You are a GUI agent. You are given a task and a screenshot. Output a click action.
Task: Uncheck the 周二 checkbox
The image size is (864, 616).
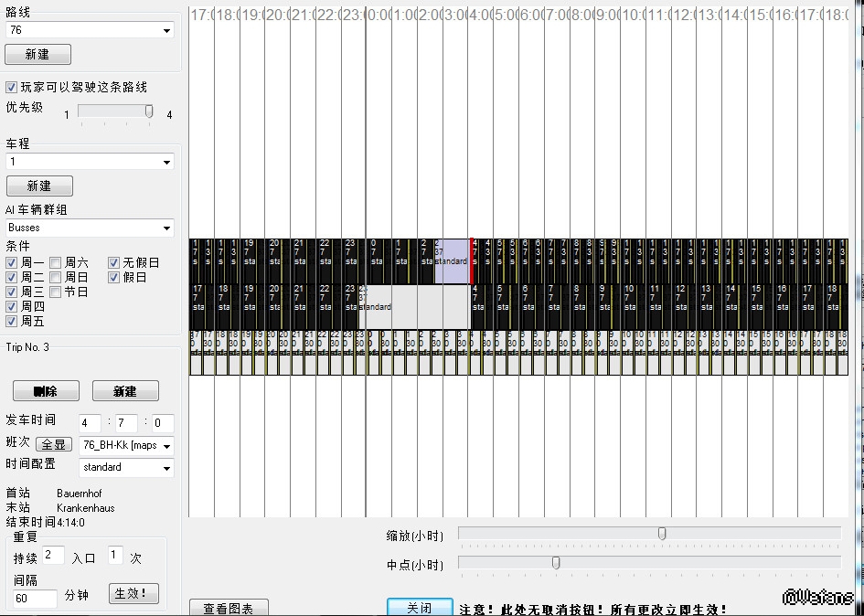[11, 277]
